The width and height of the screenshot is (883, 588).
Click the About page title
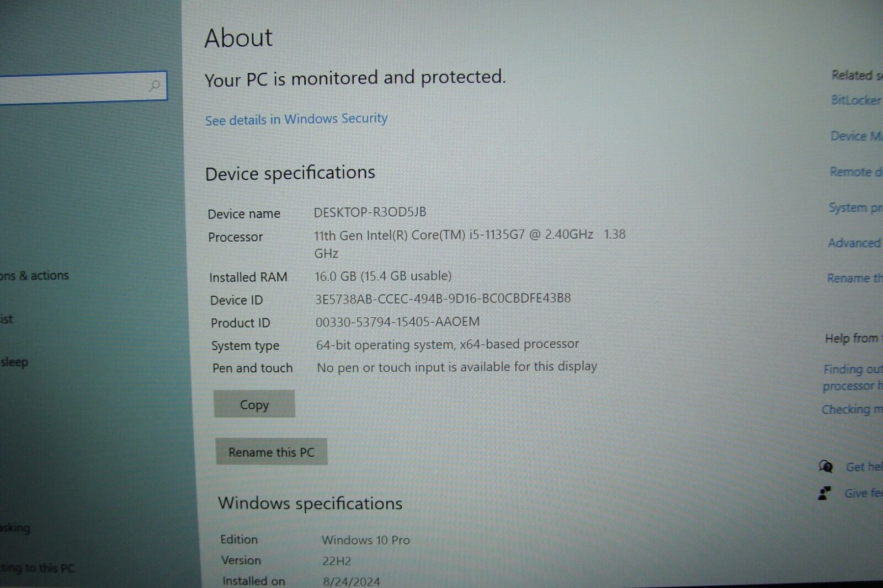tap(238, 38)
